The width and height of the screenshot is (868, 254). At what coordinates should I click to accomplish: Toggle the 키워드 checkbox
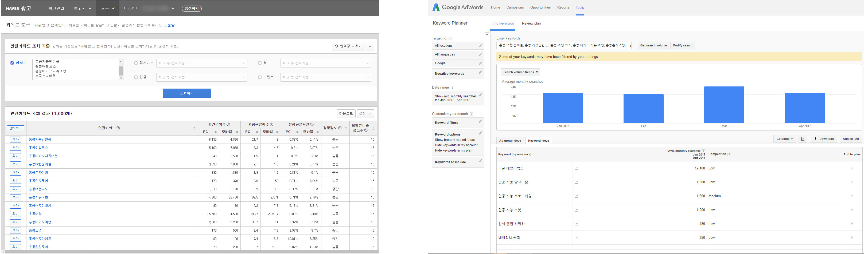12,63
